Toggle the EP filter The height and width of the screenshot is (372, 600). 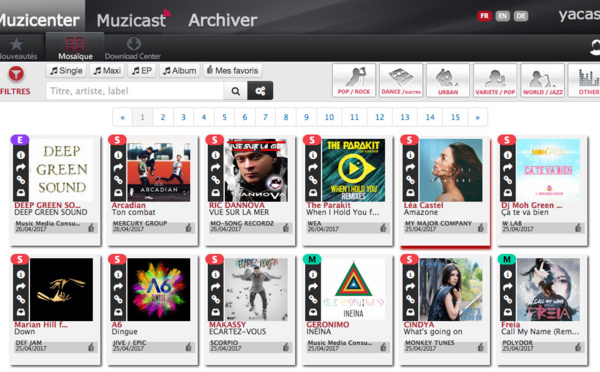[142, 71]
